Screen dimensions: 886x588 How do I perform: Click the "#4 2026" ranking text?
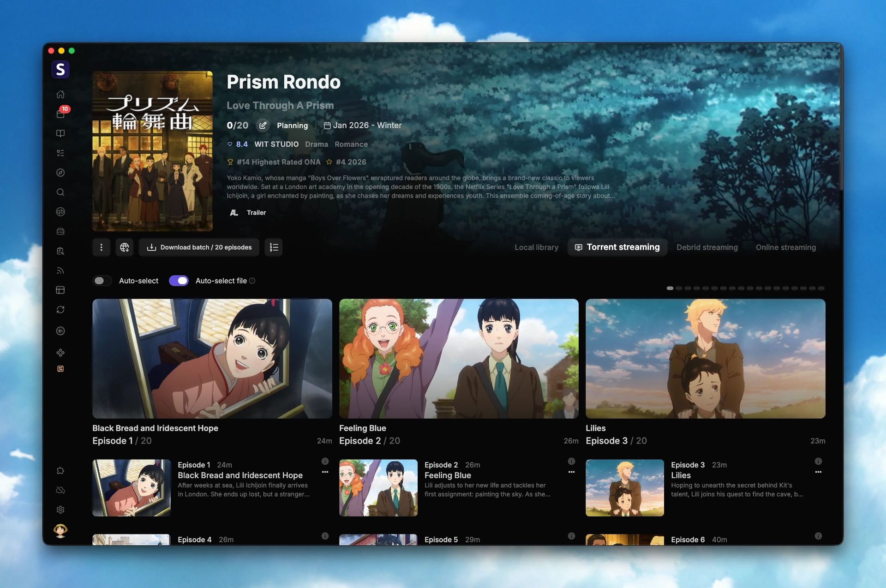351,162
